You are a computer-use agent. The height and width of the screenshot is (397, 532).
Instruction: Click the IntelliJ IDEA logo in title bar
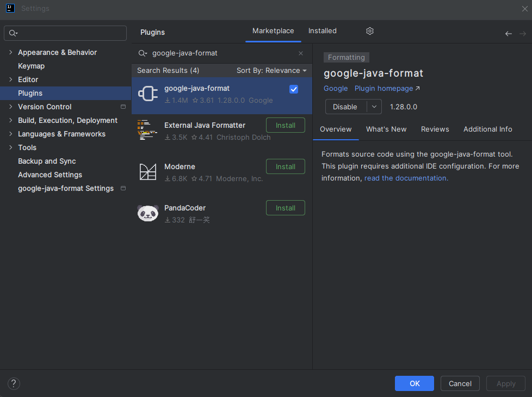tap(10, 8)
